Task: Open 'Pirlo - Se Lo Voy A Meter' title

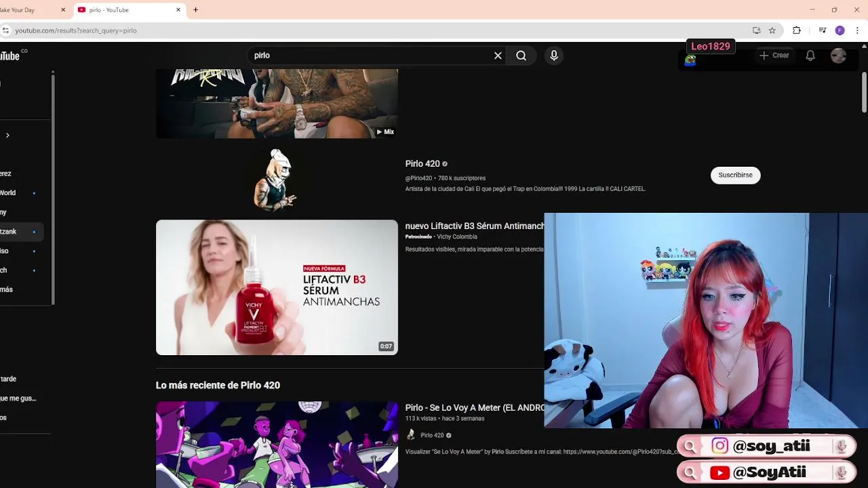Action: click(x=474, y=408)
